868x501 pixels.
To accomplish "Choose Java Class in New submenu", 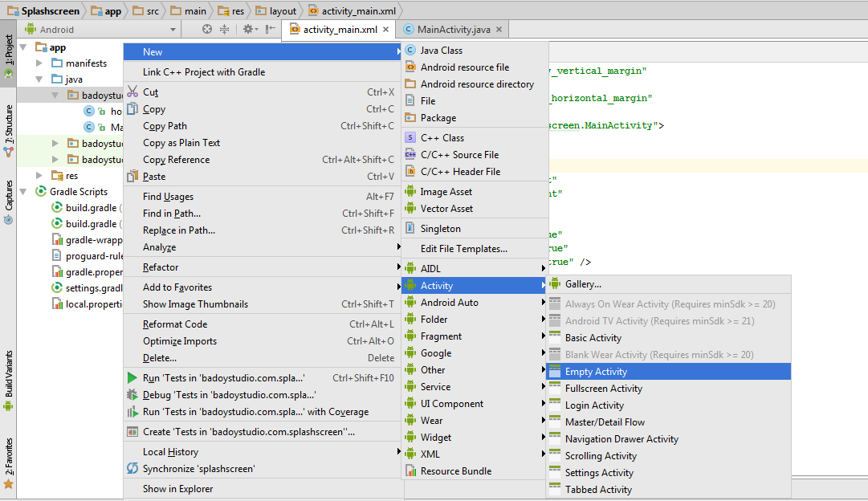I will click(441, 51).
